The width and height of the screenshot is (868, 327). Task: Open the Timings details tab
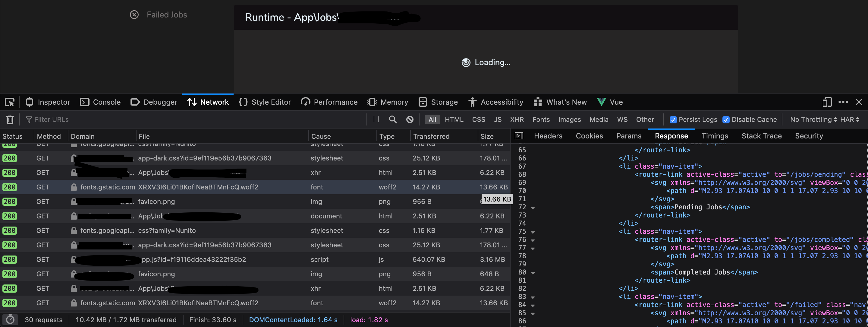(x=715, y=136)
